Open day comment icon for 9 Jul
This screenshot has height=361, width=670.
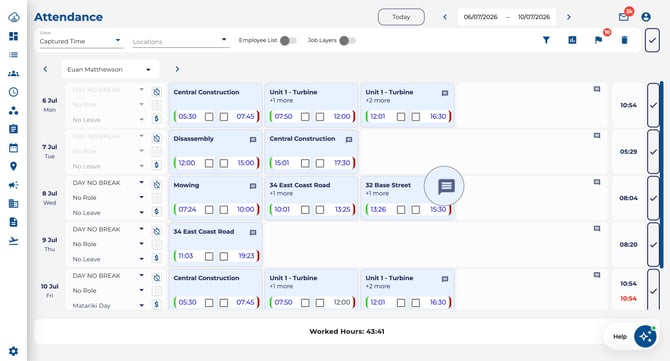tap(597, 229)
